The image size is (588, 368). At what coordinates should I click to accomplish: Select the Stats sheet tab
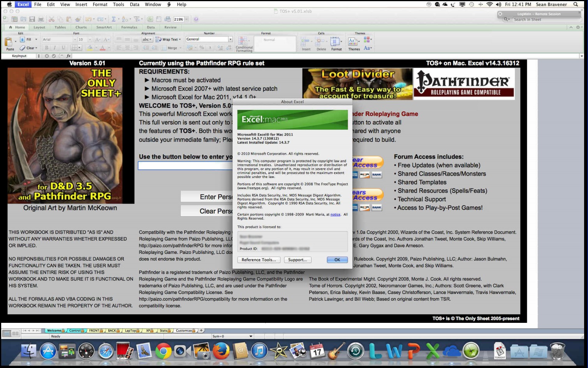tap(165, 331)
